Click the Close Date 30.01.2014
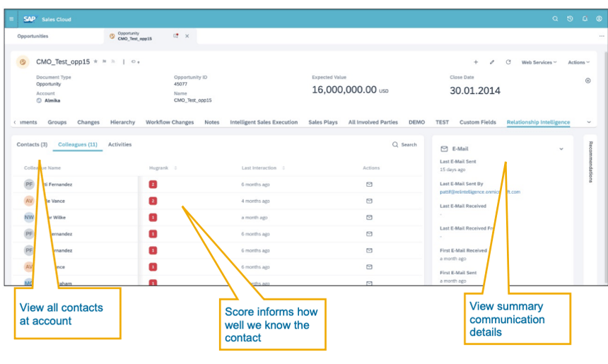This screenshot has height=364, width=608. pos(475,90)
